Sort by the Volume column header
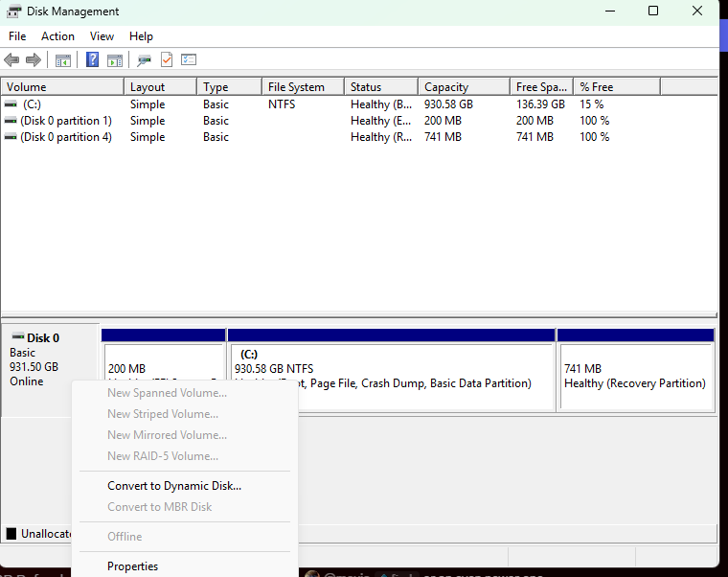This screenshot has width=728, height=577. tap(62, 87)
